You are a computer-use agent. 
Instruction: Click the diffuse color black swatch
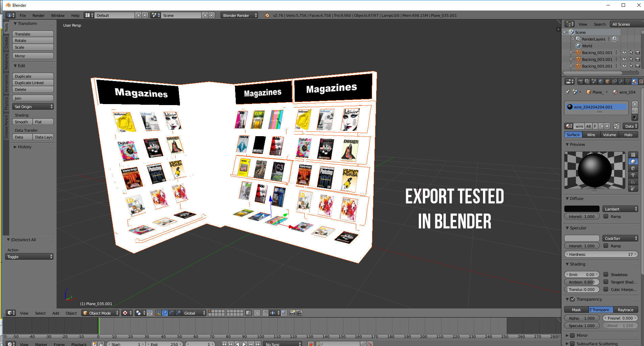pyautogui.click(x=582, y=209)
